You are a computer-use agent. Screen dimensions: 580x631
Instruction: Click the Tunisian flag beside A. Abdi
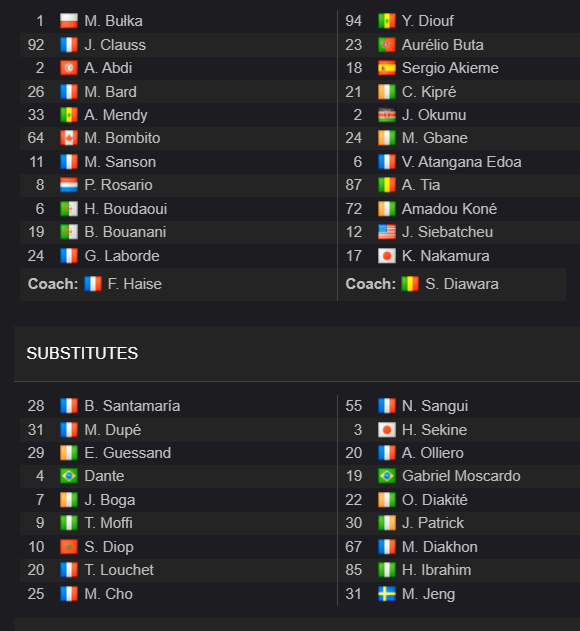click(69, 68)
